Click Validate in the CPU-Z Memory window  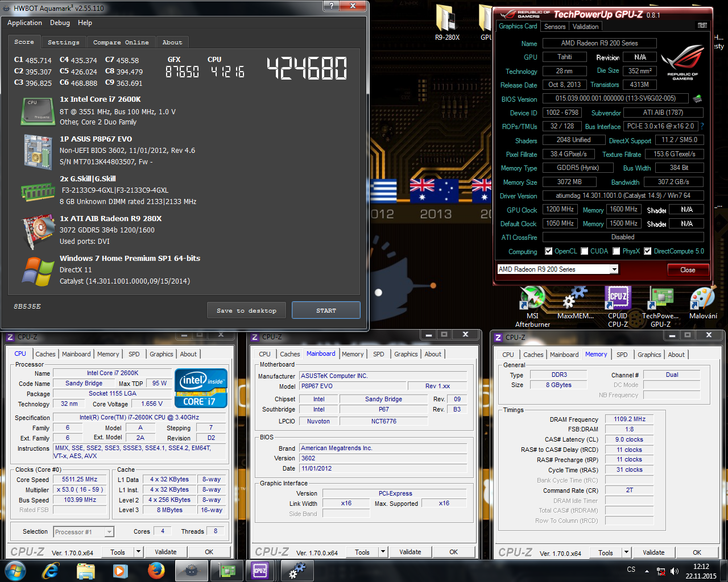[653, 552]
